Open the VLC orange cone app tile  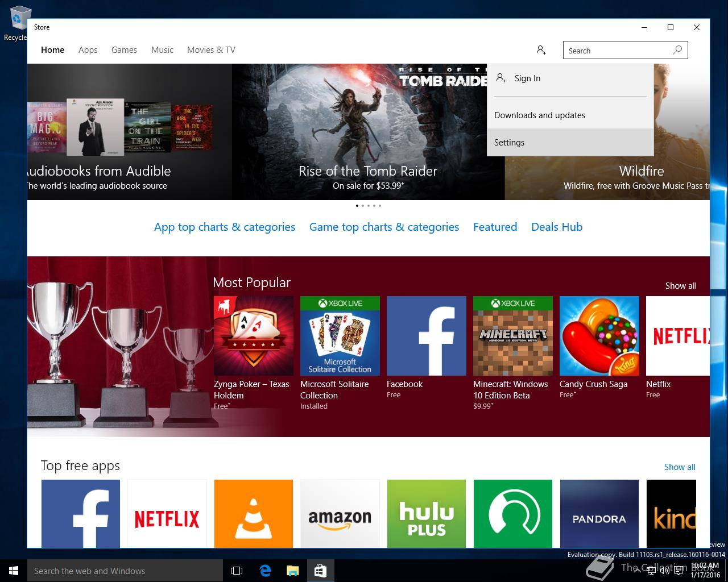(x=254, y=513)
